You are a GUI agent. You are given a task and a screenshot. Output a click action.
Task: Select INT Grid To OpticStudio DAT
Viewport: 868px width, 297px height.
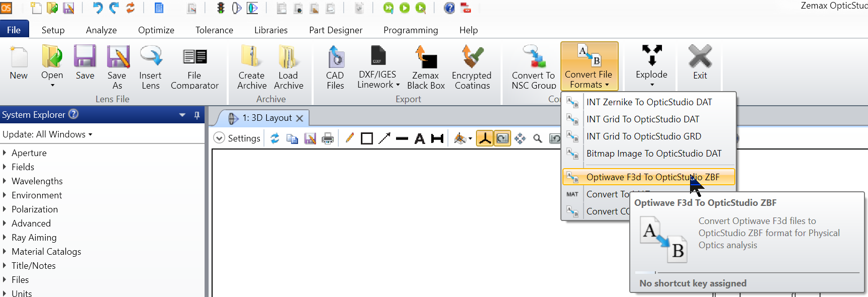tap(648, 119)
